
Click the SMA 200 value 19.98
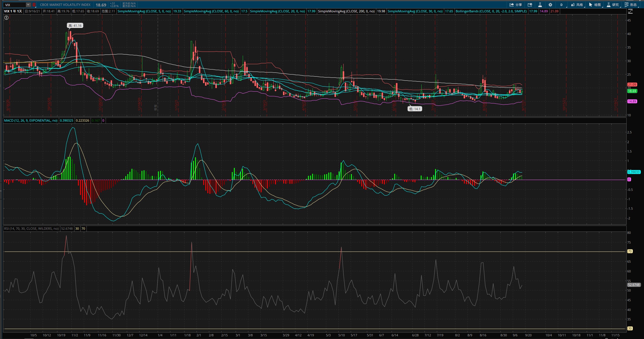pyautogui.click(x=381, y=11)
